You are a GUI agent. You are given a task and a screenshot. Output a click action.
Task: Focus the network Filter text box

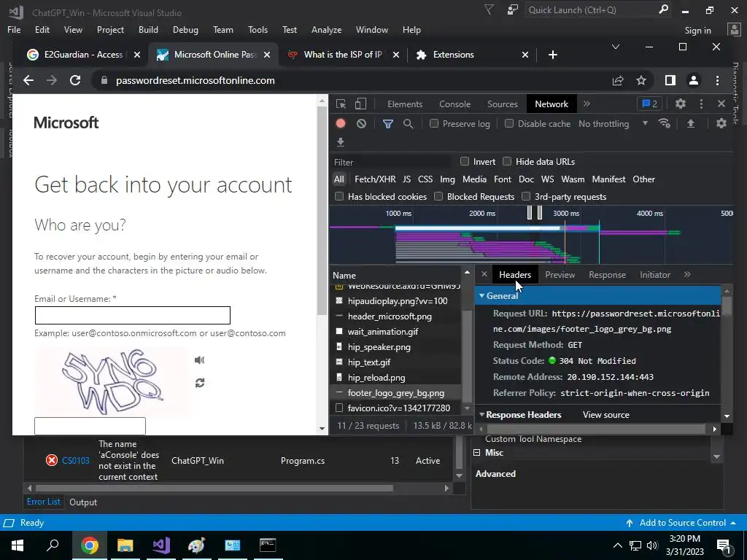[x=392, y=162]
